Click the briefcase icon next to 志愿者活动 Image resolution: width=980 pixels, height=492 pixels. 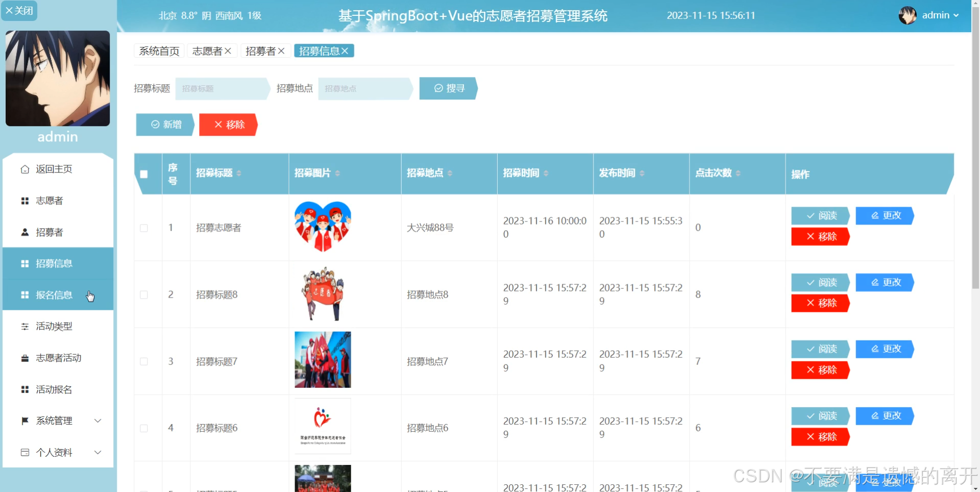(24, 358)
